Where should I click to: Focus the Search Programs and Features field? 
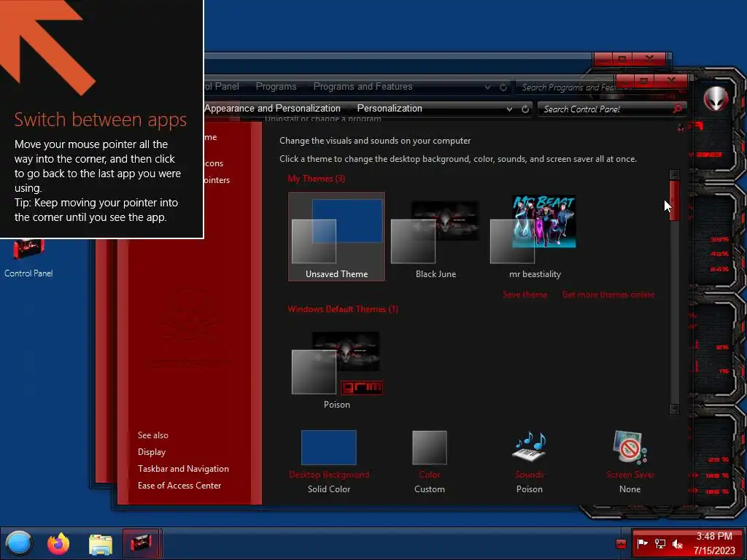click(x=567, y=87)
